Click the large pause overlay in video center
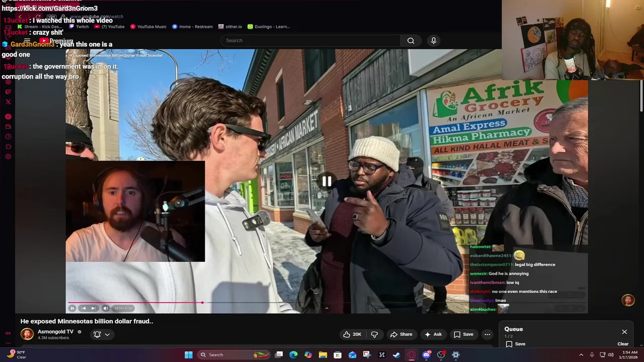 [x=327, y=182]
